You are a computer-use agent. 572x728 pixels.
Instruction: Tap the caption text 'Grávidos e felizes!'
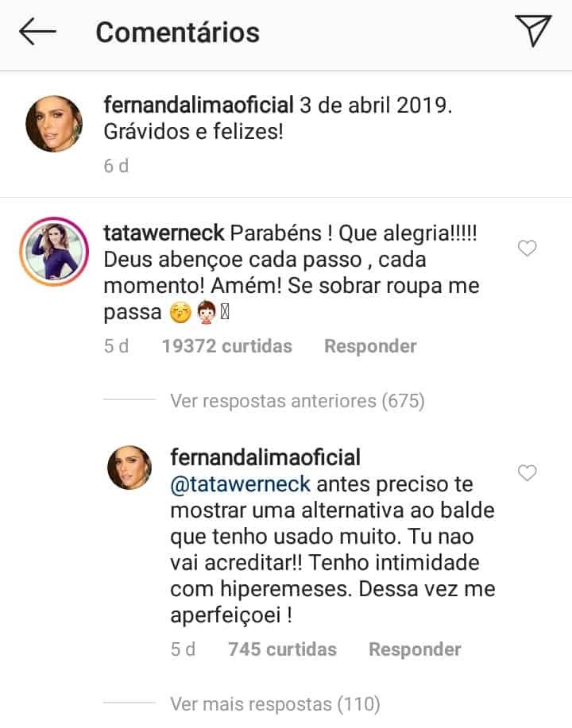click(194, 133)
